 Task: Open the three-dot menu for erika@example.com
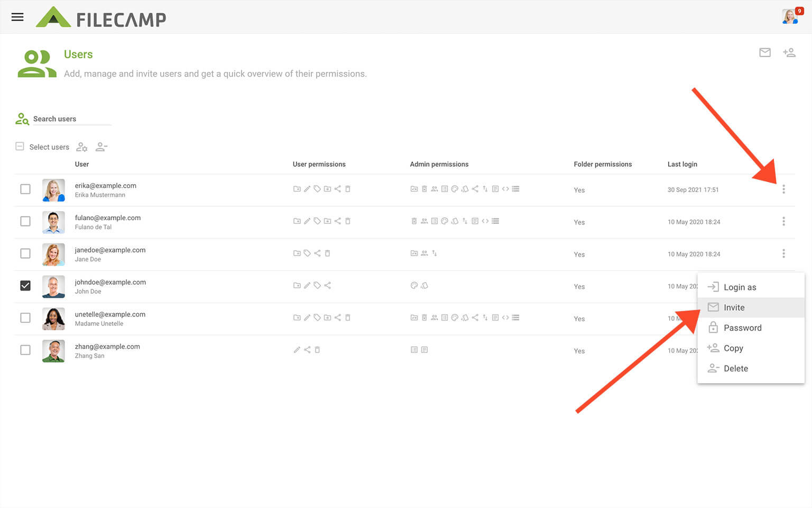point(783,189)
